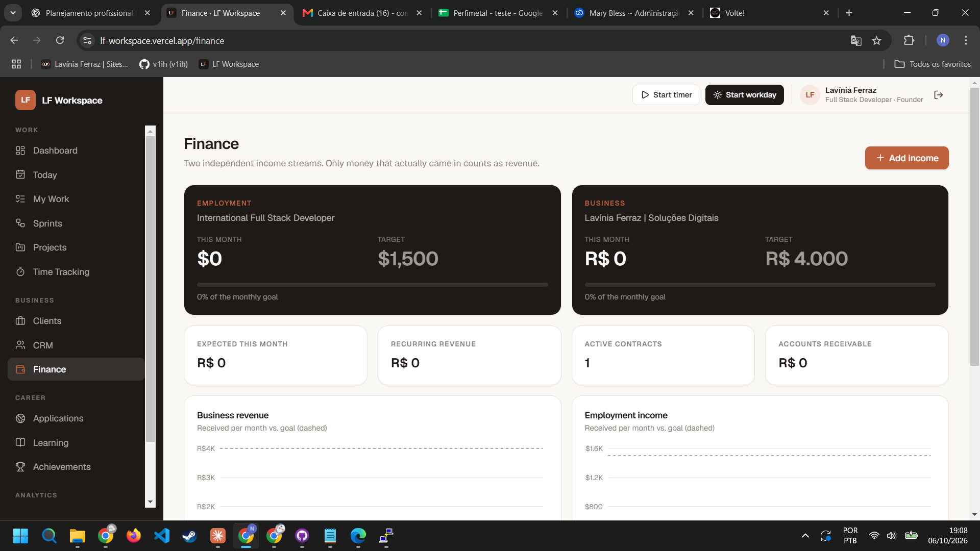The width and height of the screenshot is (980, 551).
Task: Click the sidebar scrollbar down arrow
Action: [150, 502]
